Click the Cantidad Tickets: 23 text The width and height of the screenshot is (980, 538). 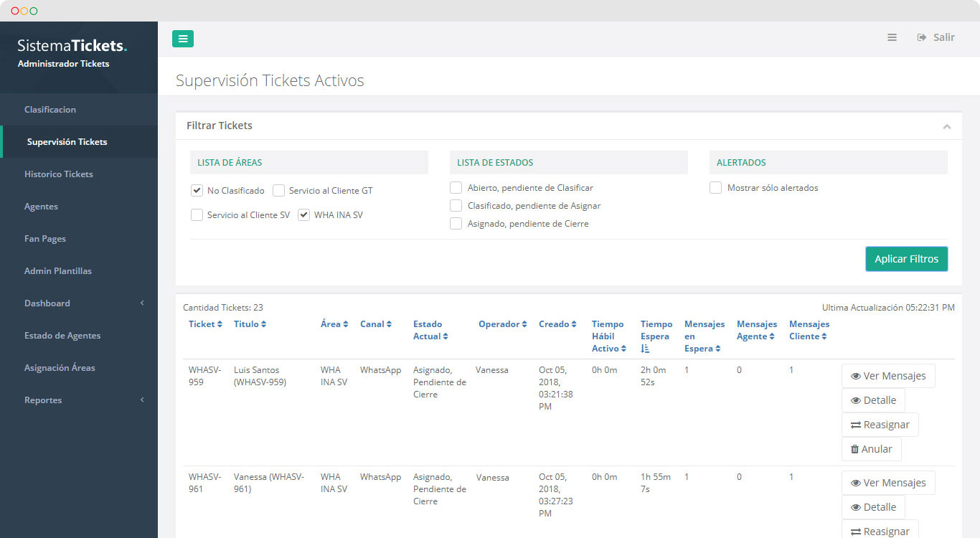[223, 307]
